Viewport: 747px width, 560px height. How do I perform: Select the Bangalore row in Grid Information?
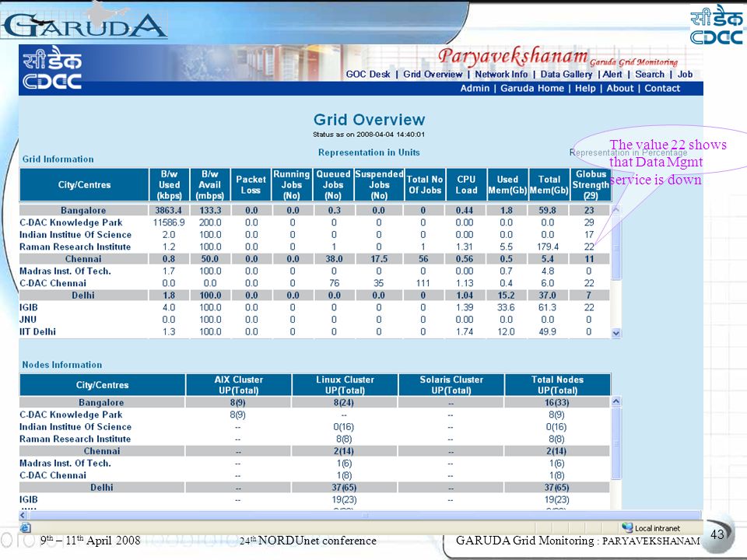[314, 210]
